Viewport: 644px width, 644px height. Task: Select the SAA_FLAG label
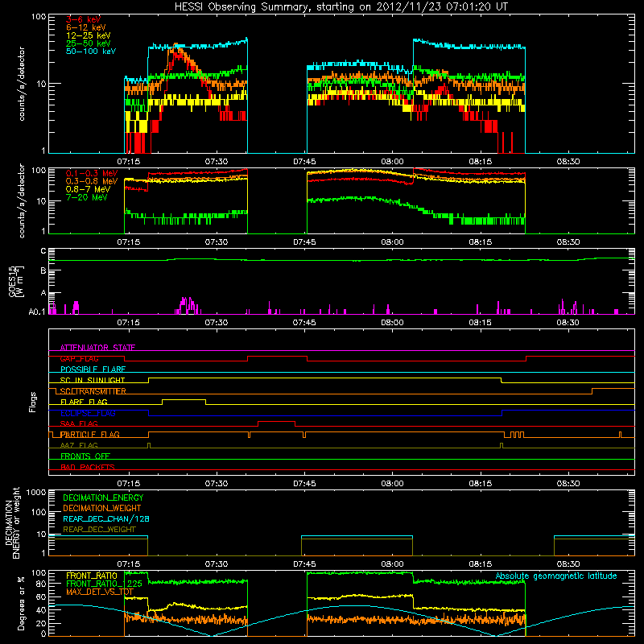pos(79,424)
